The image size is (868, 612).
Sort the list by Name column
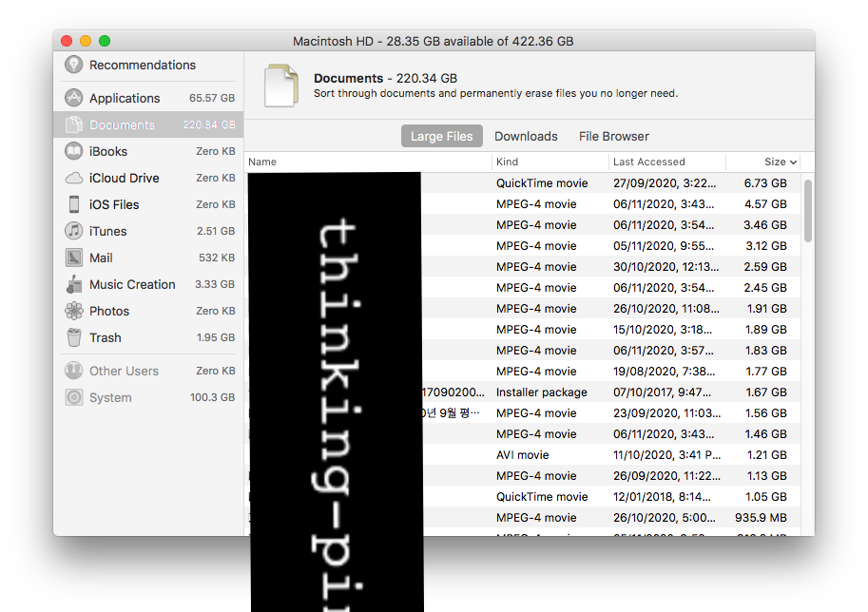pyautogui.click(x=261, y=162)
